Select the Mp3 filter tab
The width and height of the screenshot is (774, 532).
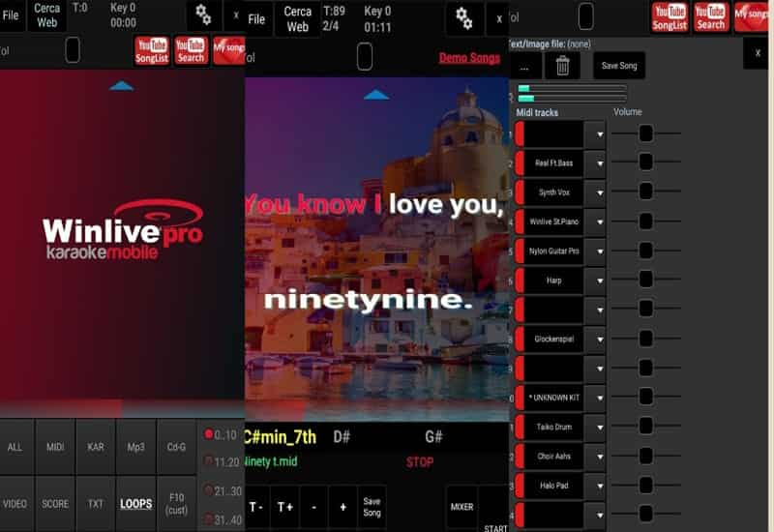[x=135, y=447]
